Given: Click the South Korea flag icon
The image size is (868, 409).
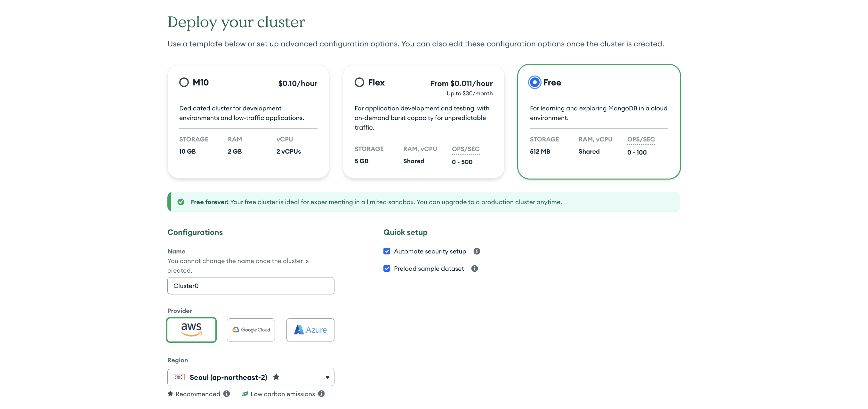Looking at the screenshot, I should click(179, 377).
